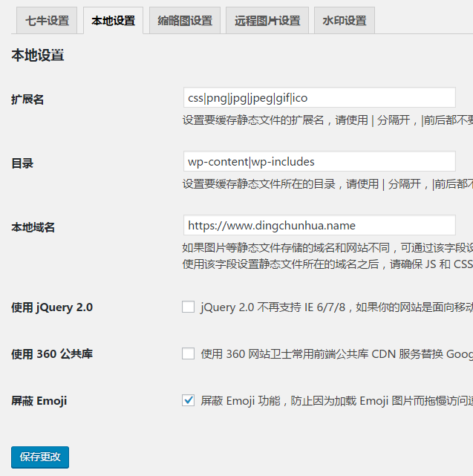Open the 远程图片设置 tab

tap(267, 21)
